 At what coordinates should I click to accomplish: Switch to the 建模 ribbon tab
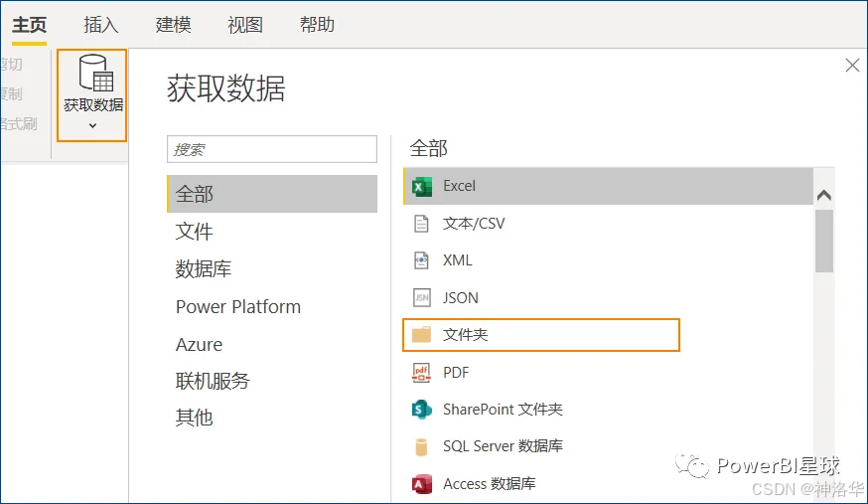click(173, 25)
